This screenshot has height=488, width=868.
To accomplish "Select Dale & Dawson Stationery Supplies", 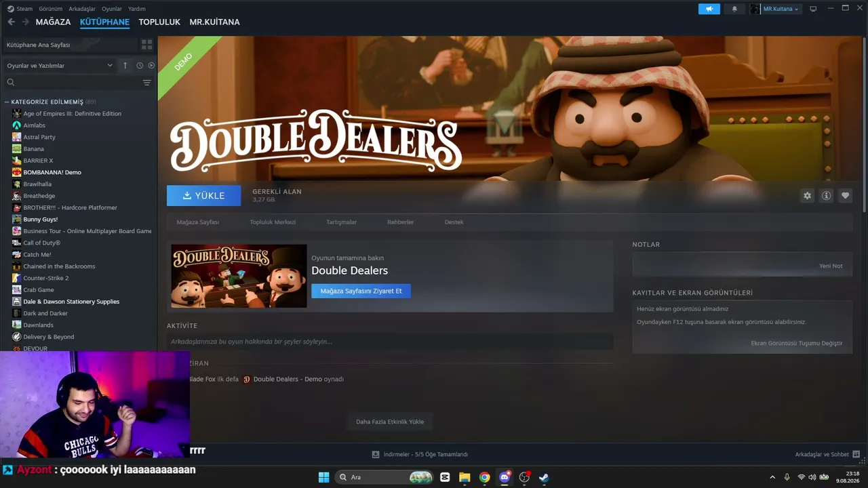I will click(x=71, y=302).
